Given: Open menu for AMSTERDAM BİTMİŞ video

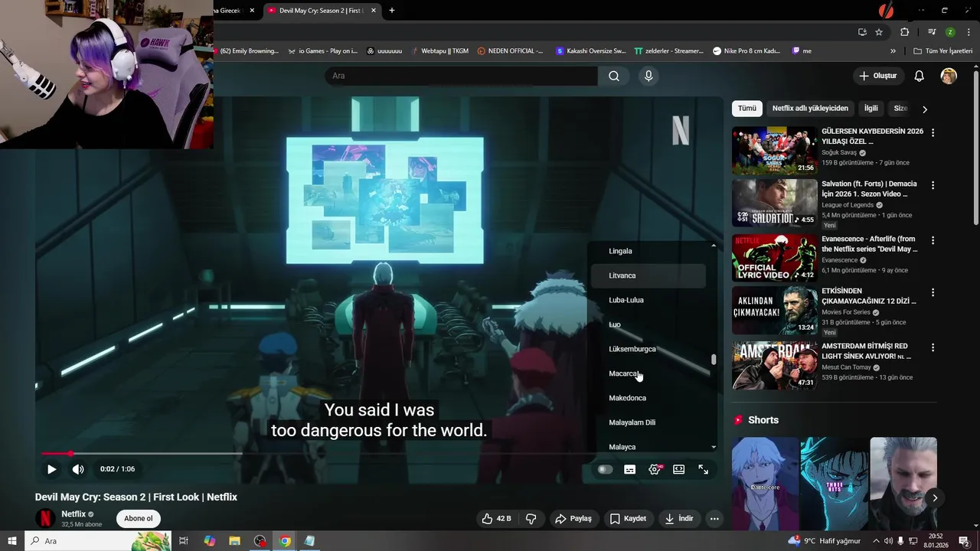Looking at the screenshot, I should coord(933,347).
